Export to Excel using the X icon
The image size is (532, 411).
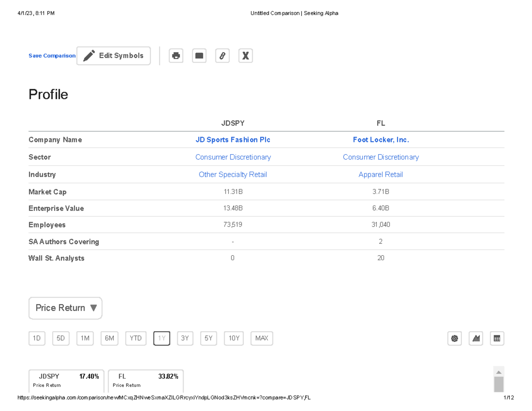245,56
